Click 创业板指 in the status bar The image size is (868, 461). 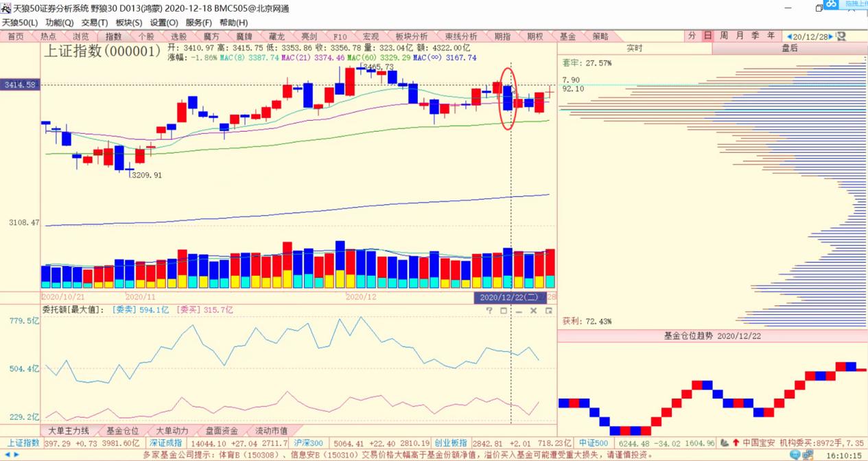451,443
